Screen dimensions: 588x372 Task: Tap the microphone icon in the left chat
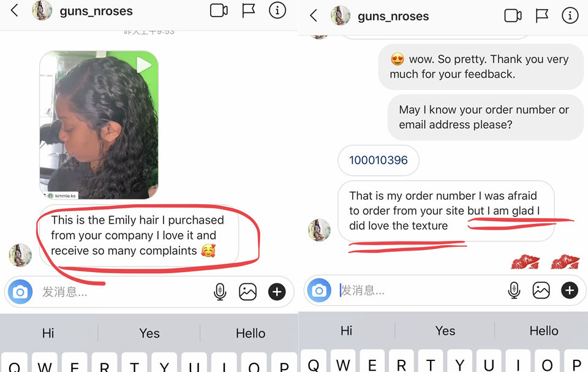(220, 292)
